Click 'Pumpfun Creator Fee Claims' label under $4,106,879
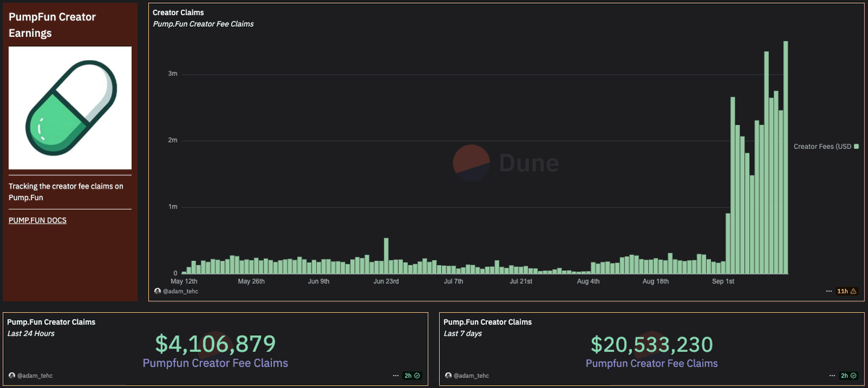Image resolution: width=868 pixels, height=388 pixels. pyautogui.click(x=216, y=363)
